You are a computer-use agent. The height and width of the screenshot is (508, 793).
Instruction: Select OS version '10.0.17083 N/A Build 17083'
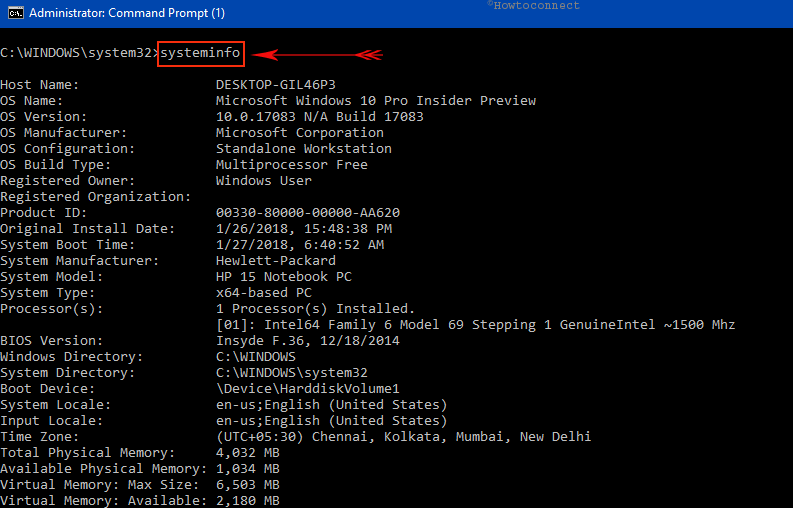pos(320,117)
